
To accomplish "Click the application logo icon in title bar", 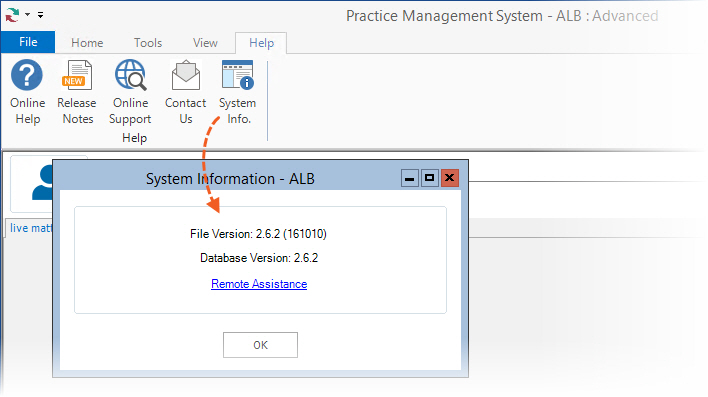I will pyautogui.click(x=12, y=15).
